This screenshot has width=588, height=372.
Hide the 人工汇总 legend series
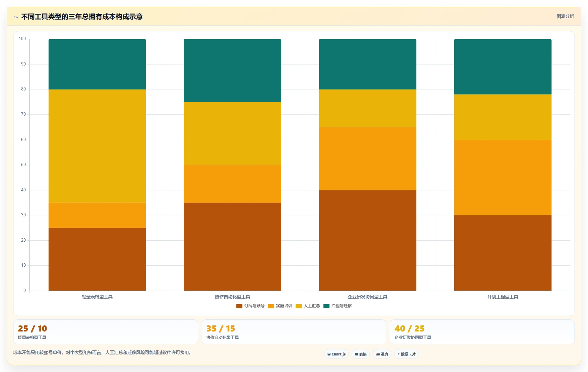click(x=308, y=306)
